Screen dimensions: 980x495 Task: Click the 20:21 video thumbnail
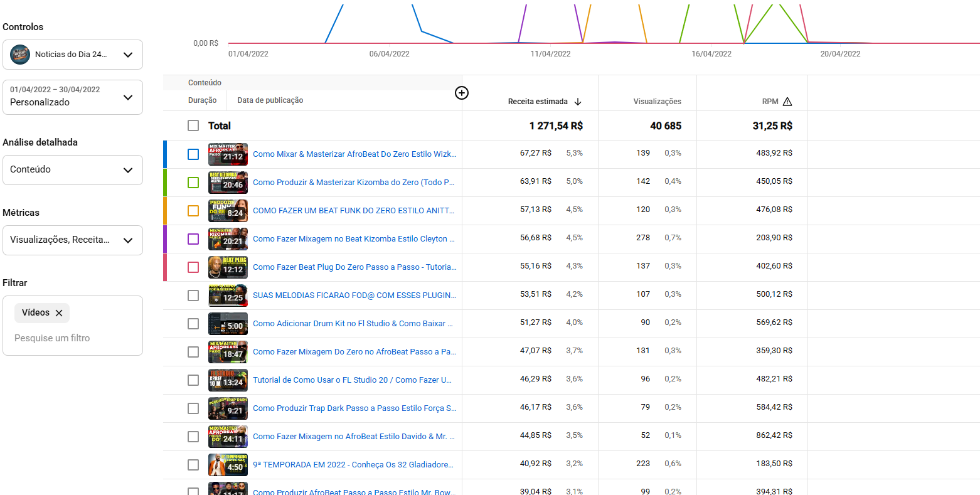228,239
